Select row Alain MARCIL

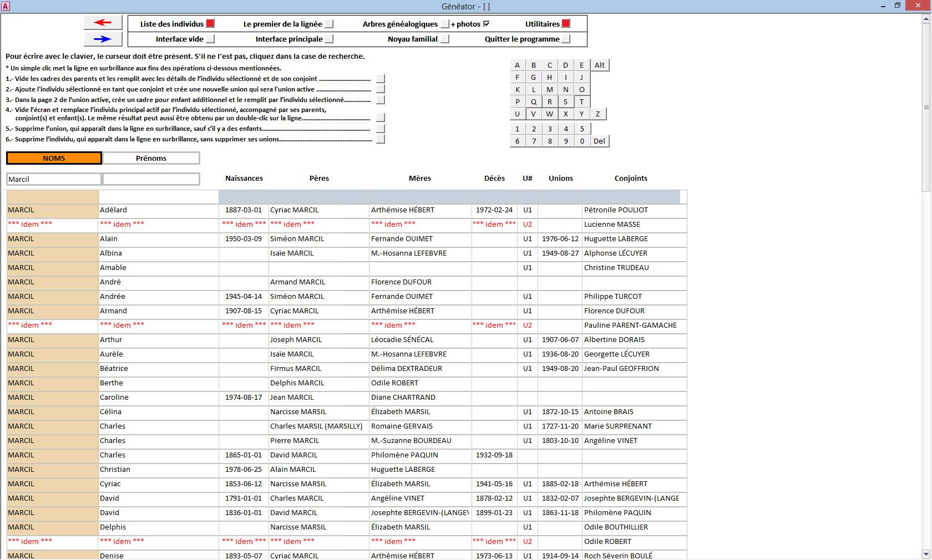click(347, 239)
